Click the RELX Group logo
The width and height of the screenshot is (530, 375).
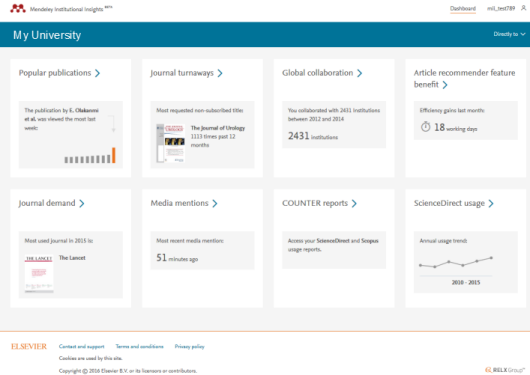505,370
